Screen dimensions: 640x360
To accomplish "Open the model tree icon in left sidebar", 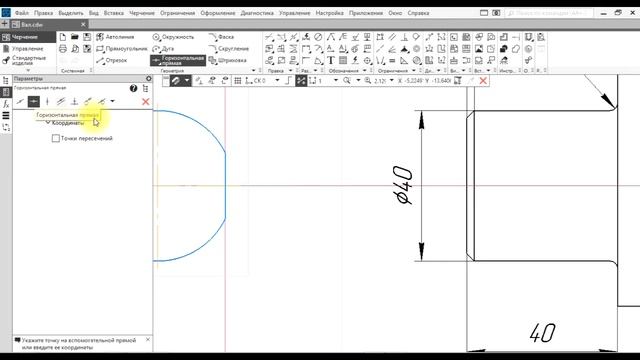I will (6, 80).
